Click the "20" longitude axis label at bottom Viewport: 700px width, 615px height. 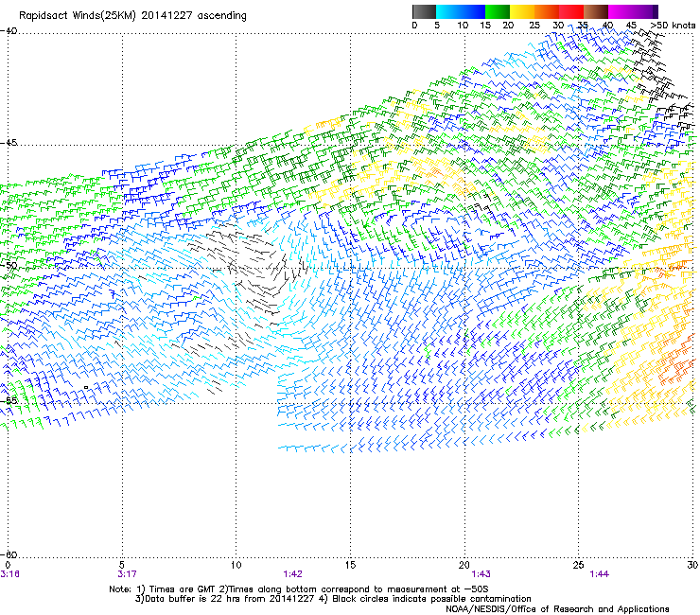[x=464, y=565]
